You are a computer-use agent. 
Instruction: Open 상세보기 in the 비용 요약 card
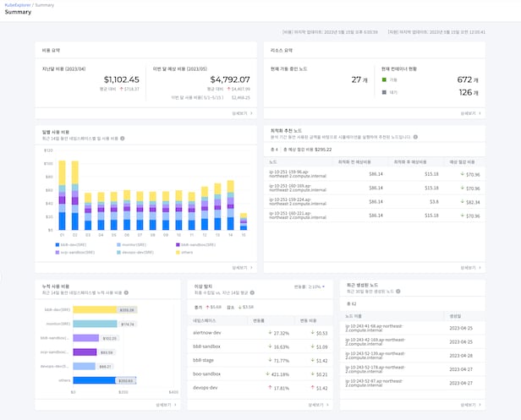[238, 112]
